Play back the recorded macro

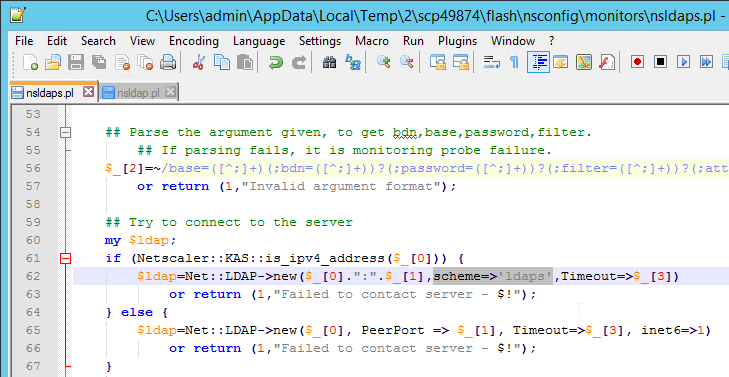(683, 62)
